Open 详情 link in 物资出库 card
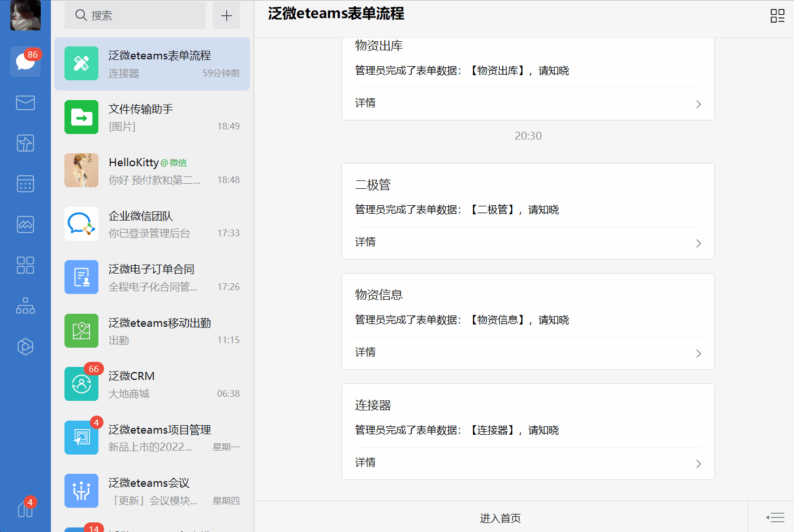The width and height of the screenshot is (794, 532). pos(365,103)
